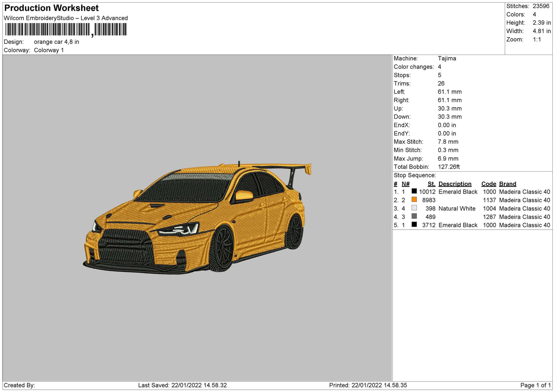Click the Right value '61.1 mm'

tap(450, 100)
